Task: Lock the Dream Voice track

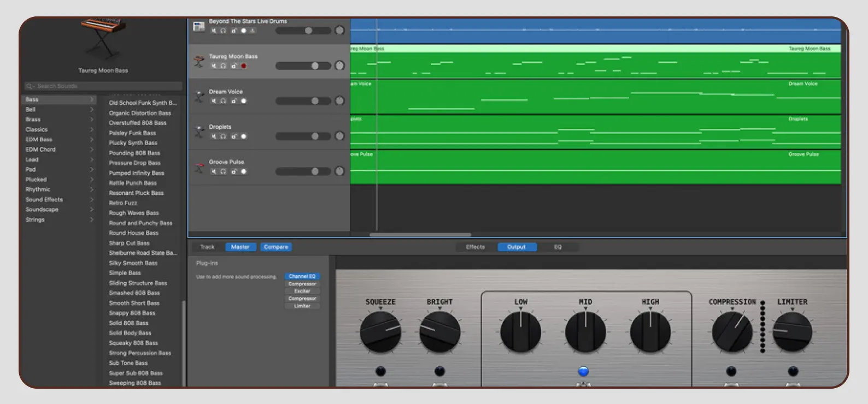Action: tap(233, 101)
